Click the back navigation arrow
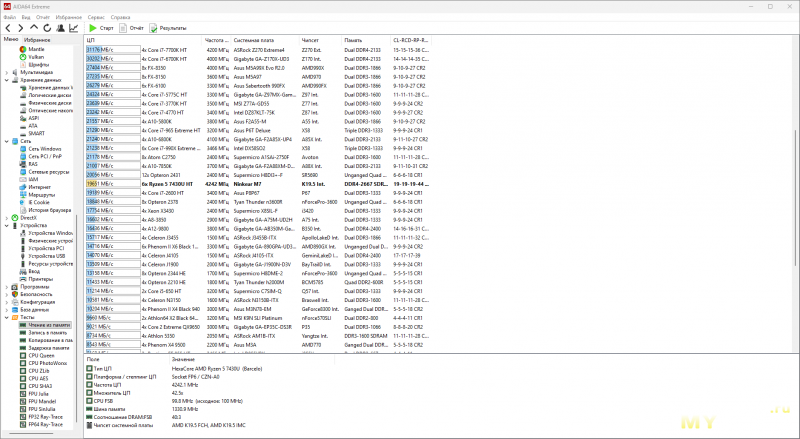This screenshot has height=439, width=800. click(x=8, y=28)
